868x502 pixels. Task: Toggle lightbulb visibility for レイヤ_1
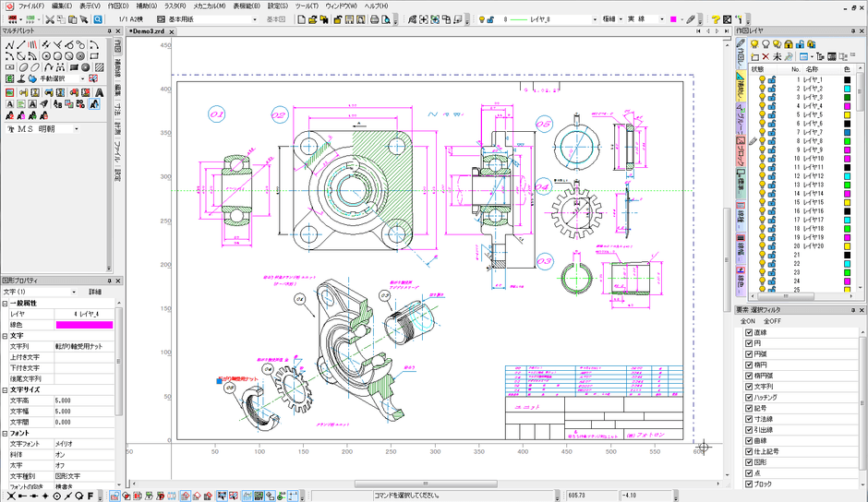click(762, 80)
